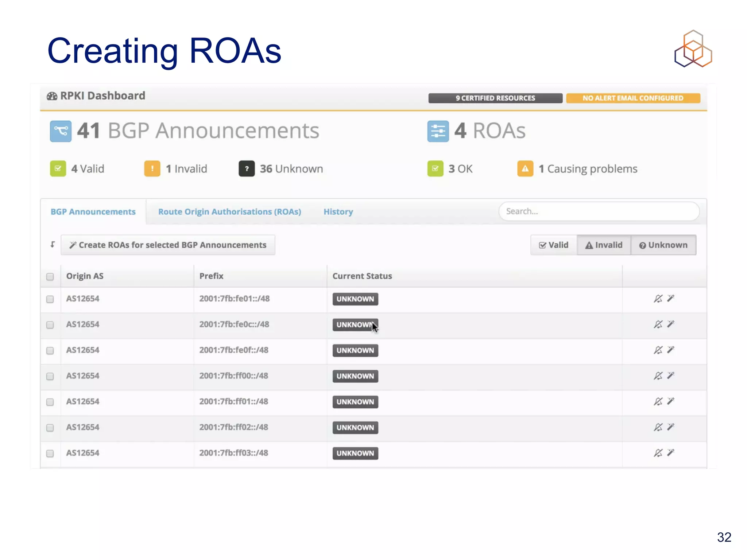This screenshot has width=747, height=560.
Task: Click the black Unknown question icon
Action: [247, 168]
